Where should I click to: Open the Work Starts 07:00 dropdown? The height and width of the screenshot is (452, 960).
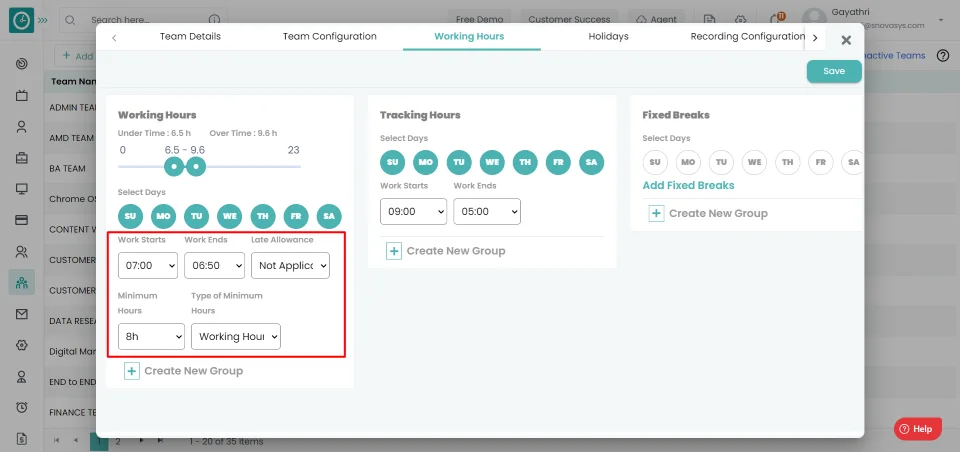point(147,265)
